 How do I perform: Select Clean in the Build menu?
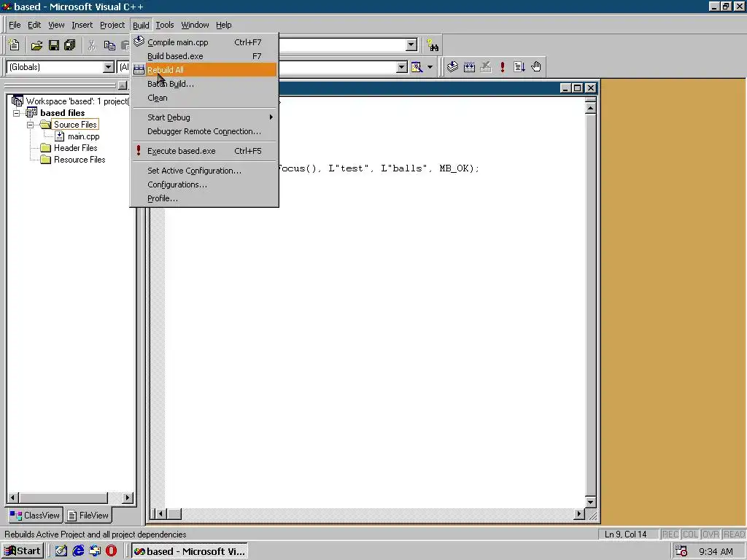[205, 98]
